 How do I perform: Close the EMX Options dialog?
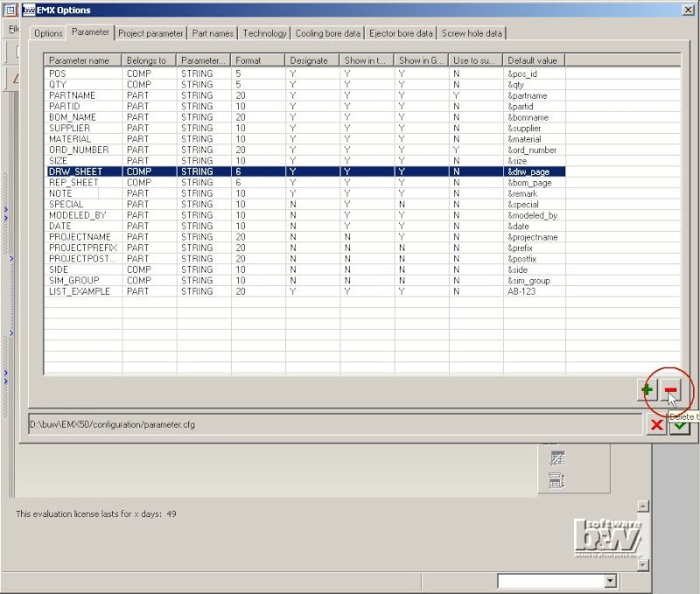pos(688,10)
